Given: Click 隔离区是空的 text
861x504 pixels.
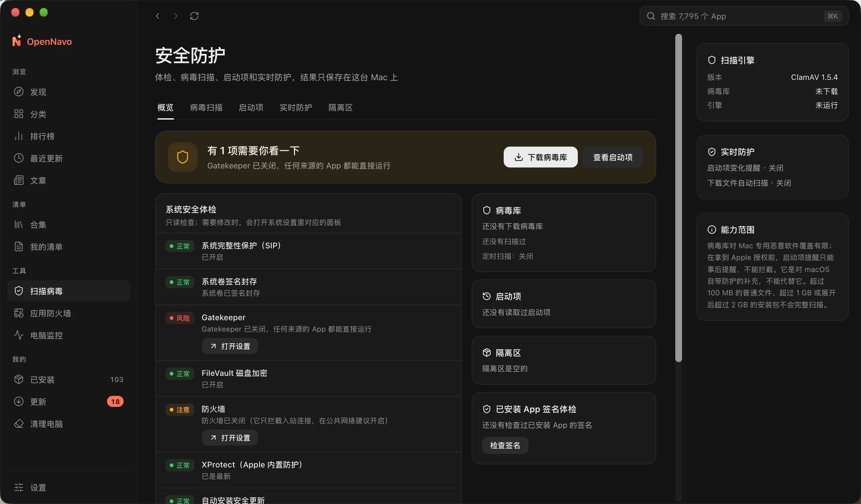Looking at the screenshot, I should tap(505, 369).
